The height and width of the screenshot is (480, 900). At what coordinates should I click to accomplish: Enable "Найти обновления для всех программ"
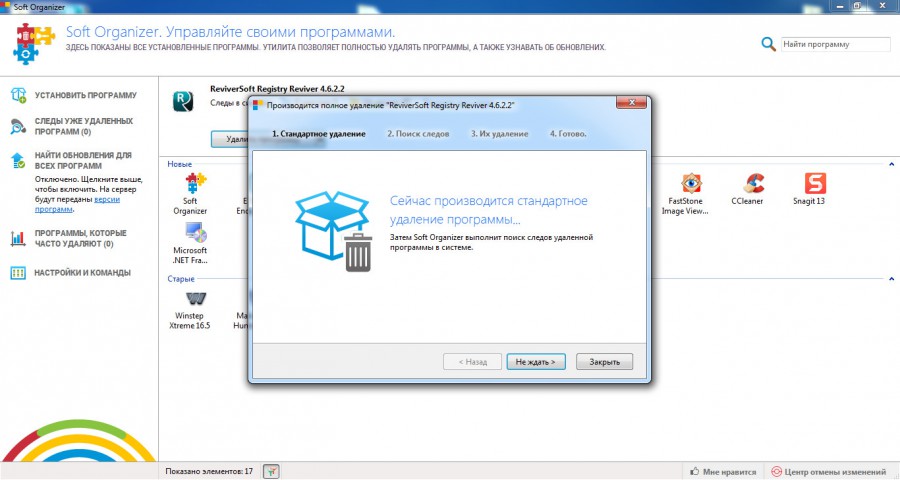point(82,161)
